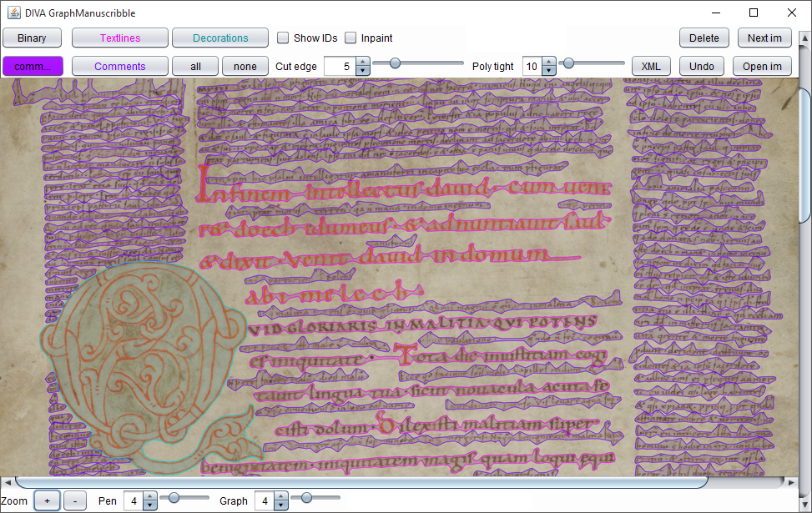
Task: Click the Graph value field
Action: coord(265,500)
